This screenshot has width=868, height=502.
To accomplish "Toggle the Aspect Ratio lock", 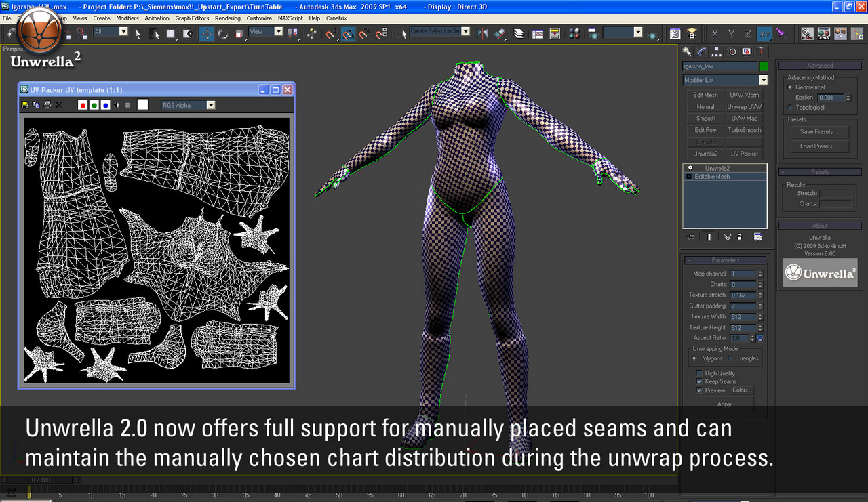I will click(759, 338).
